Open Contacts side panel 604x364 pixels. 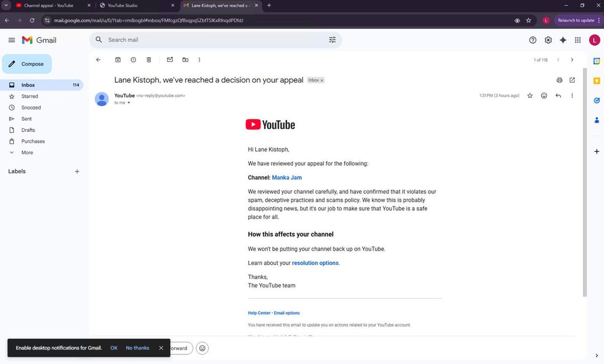(596, 120)
